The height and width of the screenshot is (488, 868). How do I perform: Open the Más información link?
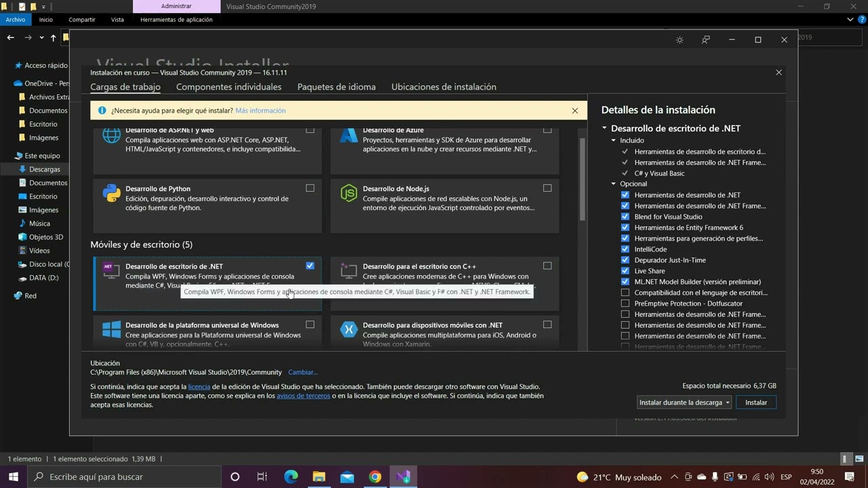pyautogui.click(x=260, y=110)
